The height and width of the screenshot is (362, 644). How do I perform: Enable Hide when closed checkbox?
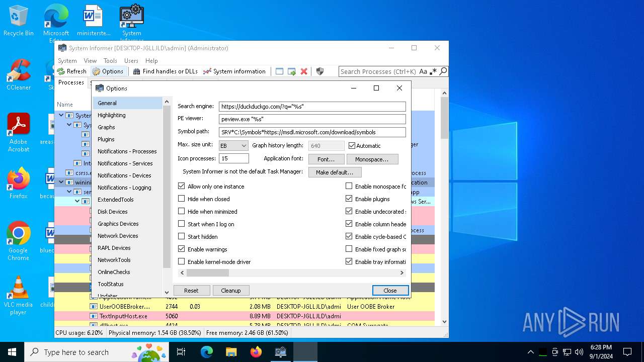point(182,199)
